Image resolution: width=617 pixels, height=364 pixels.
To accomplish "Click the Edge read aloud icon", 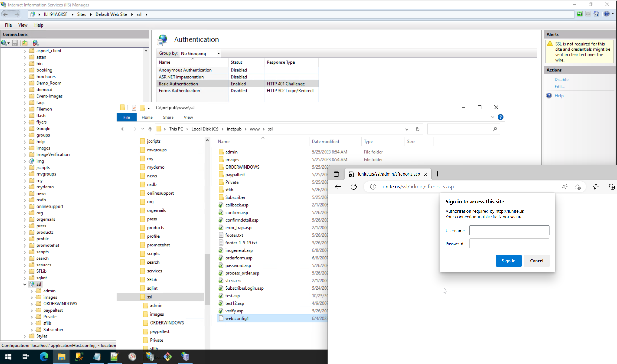I will pos(565,187).
